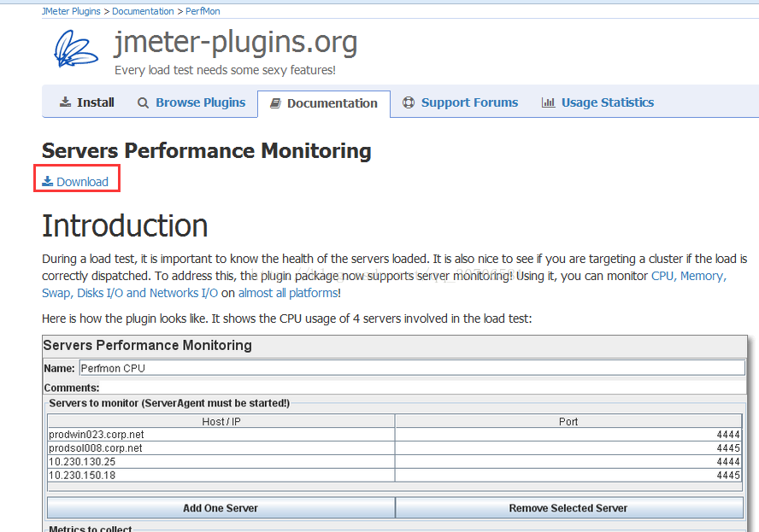The height and width of the screenshot is (532, 759).
Task: Click the Servers Performance Monitoring page heading
Action: [x=207, y=151]
